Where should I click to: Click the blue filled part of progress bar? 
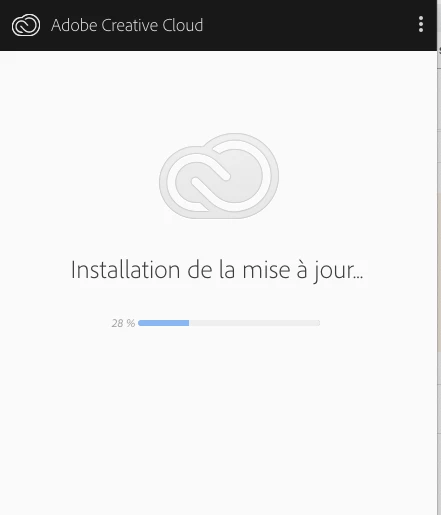point(163,323)
